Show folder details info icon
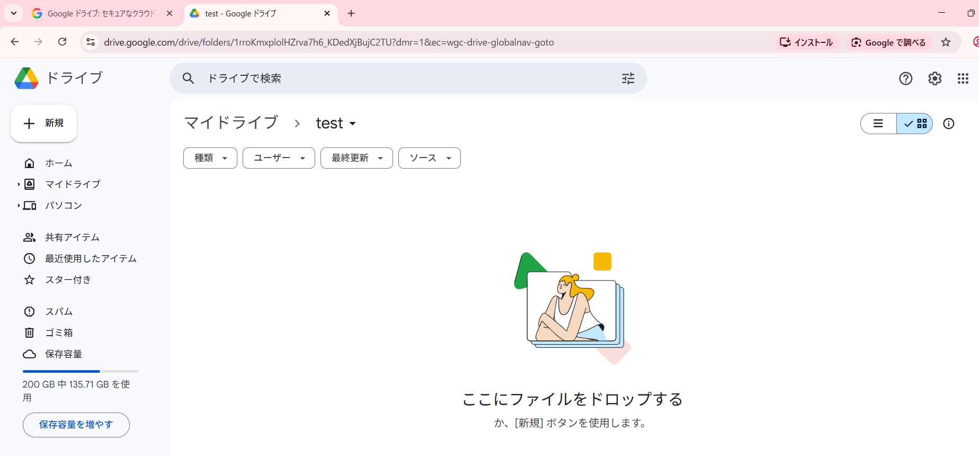980x456 pixels. [x=949, y=124]
